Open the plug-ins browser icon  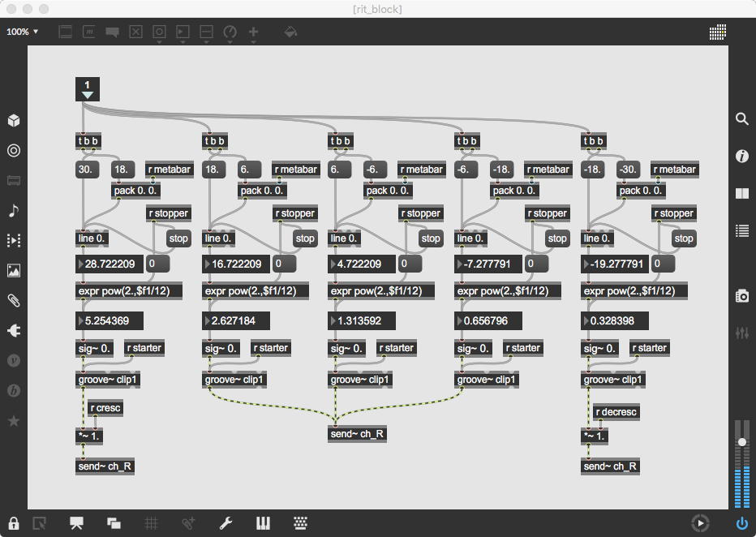[14, 331]
